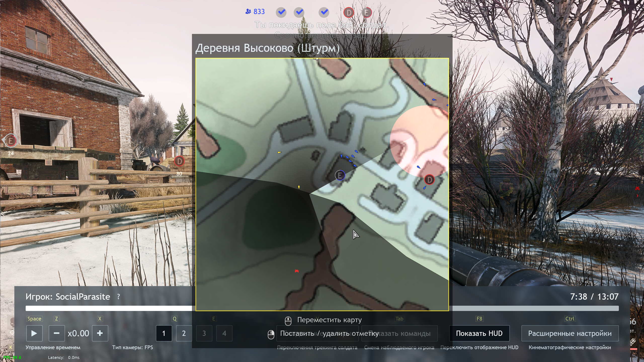Open Расширенные настройки cinematic settings
Viewport: 644px width, 362px height.
pos(570,333)
